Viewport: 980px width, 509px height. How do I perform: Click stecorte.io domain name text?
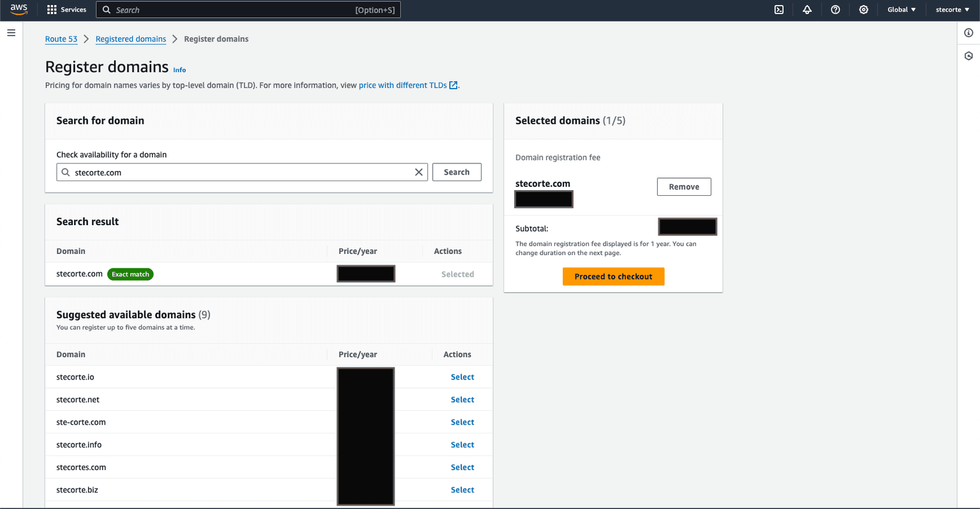75,377
